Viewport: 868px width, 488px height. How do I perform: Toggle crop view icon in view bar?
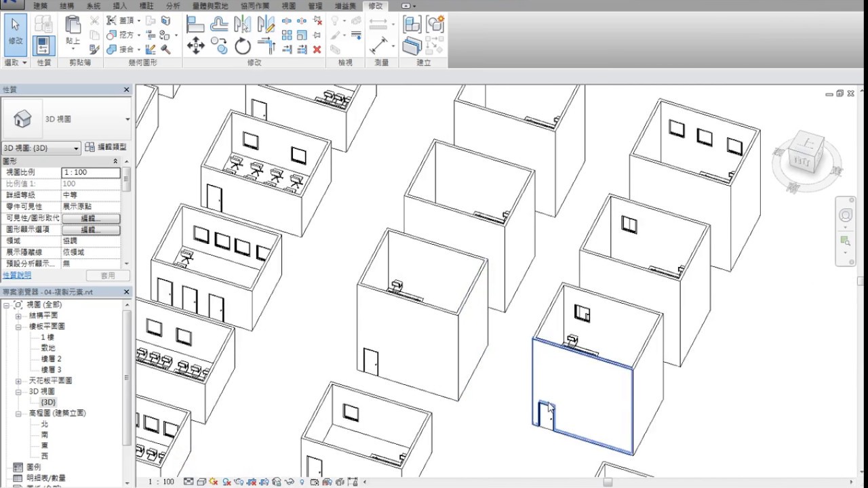(x=252, y=482)
